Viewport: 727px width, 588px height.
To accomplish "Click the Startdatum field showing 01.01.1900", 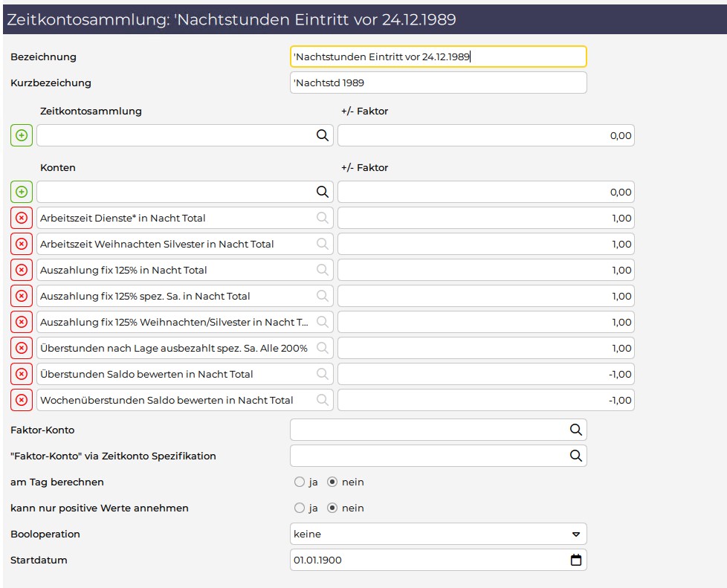I will tap(438, 560).
